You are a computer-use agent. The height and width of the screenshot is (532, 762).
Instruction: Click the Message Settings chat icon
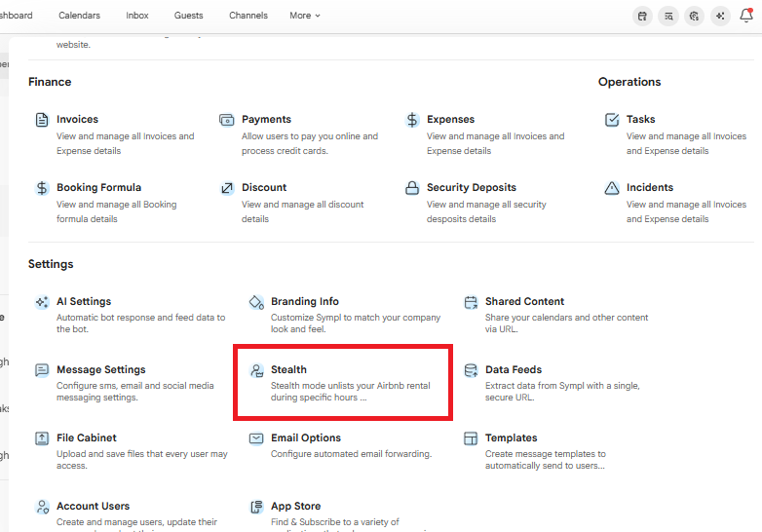42,370
